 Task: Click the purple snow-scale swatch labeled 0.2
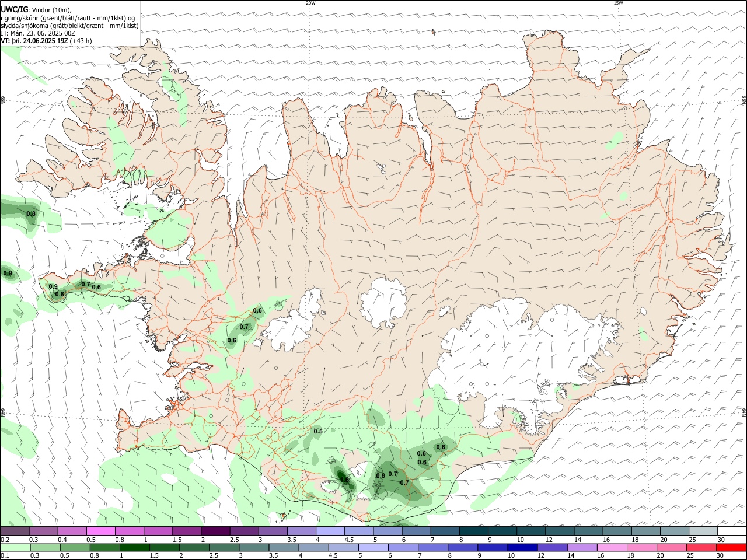coord(15,531)
